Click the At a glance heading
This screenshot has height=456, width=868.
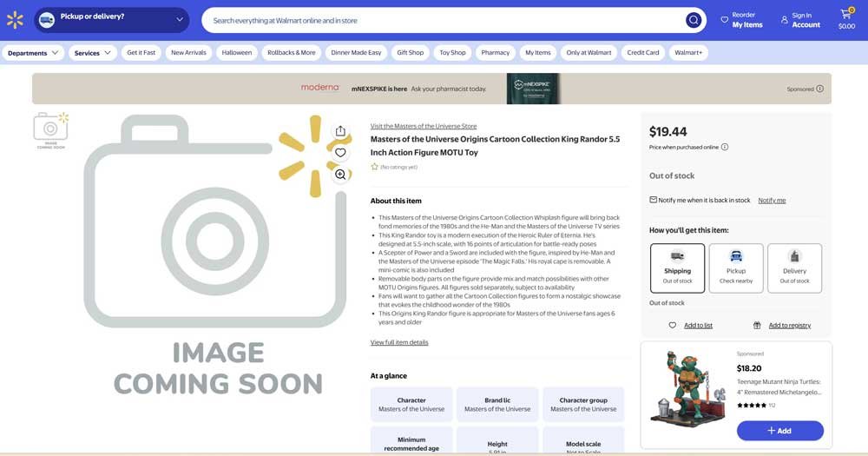coord(389,376)
